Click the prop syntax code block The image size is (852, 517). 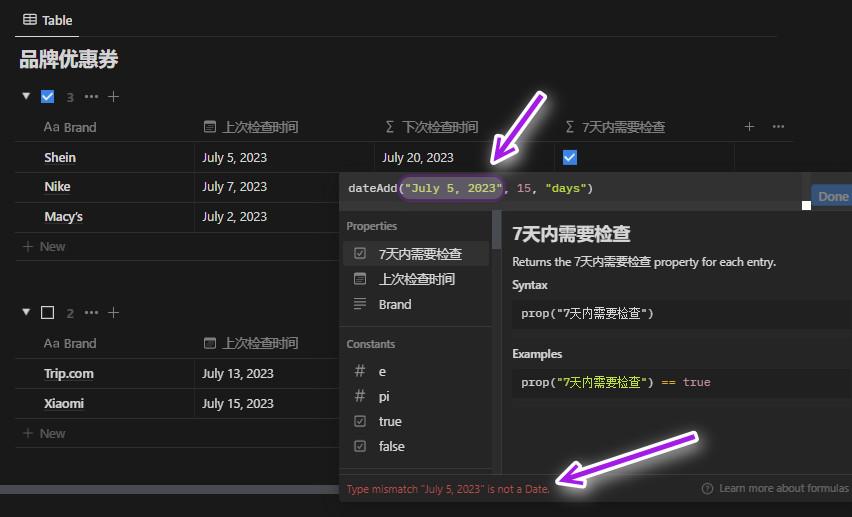click(681, 314)
